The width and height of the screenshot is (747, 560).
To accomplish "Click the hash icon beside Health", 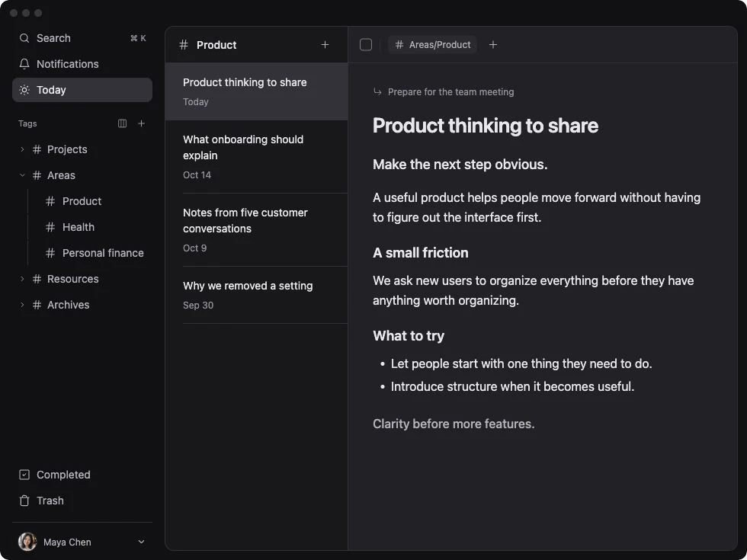I will pos(50,227).
